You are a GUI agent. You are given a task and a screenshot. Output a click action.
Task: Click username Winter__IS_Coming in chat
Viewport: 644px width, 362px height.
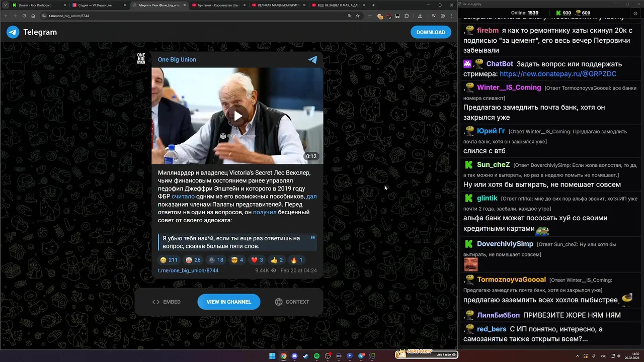pos(509,87)
